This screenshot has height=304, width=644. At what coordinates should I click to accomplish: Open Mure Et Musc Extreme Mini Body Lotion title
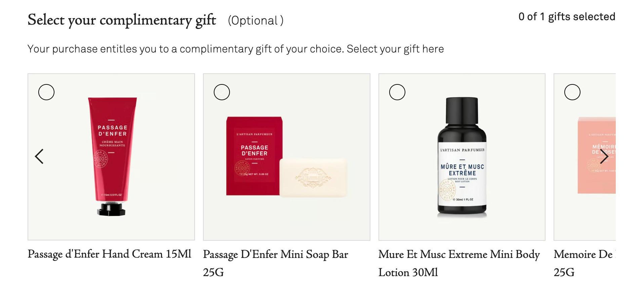coord(459,263)
